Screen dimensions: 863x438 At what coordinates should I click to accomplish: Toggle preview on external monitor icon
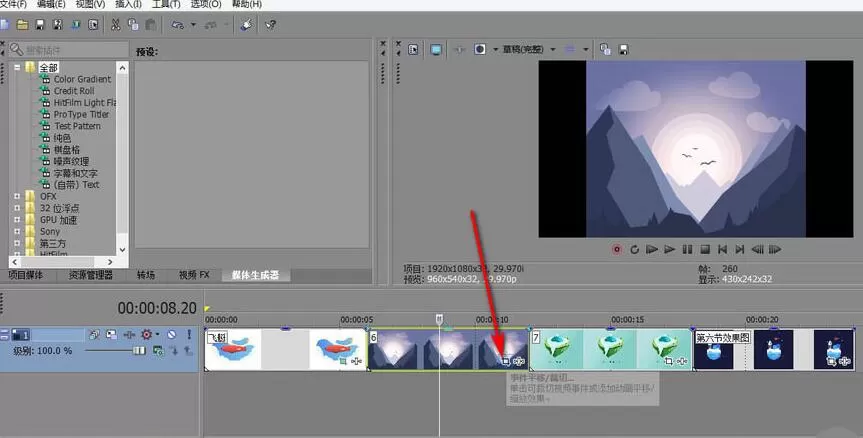[436, 50]
